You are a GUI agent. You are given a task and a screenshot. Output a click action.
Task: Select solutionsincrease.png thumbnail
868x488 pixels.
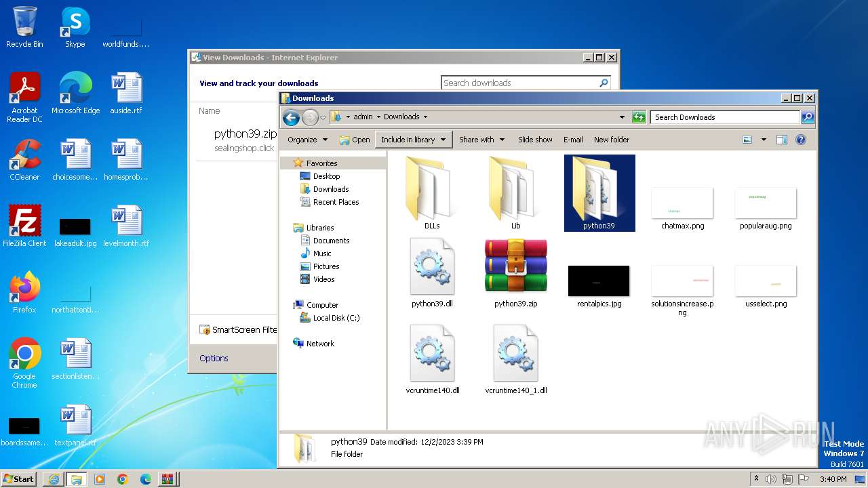682,281
